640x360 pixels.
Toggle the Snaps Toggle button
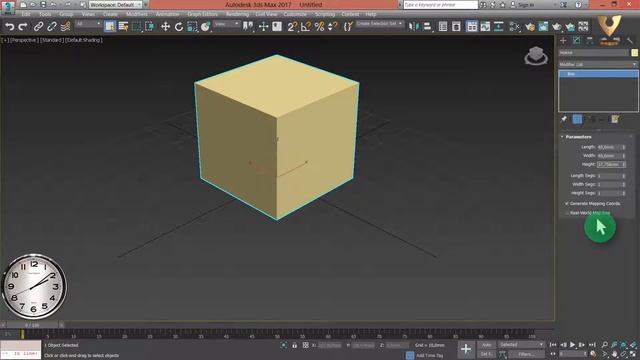(x=292, y=27)
